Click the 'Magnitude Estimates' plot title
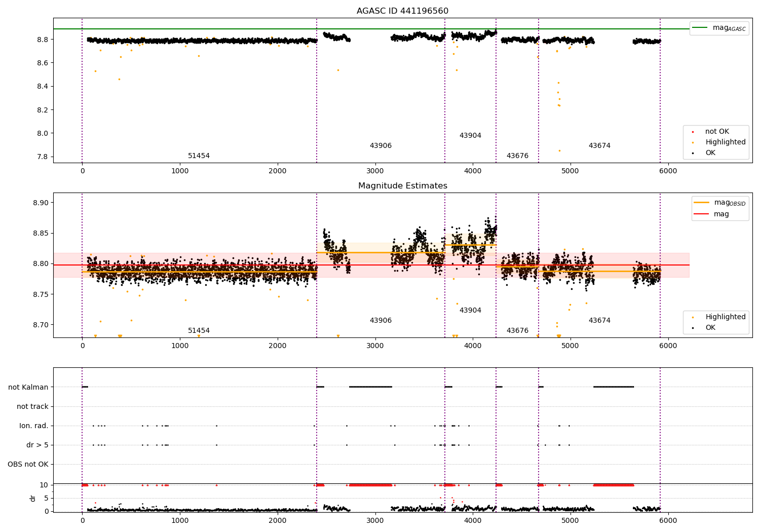Image resolution: width=760 pixels, height=532 pixels. coord(402,186)
